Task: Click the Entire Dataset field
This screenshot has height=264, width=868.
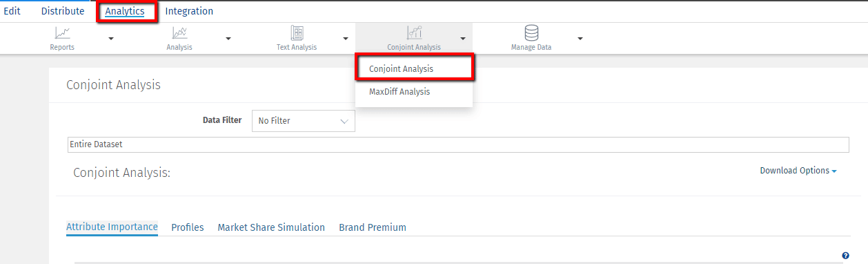Action: point(458,144)
